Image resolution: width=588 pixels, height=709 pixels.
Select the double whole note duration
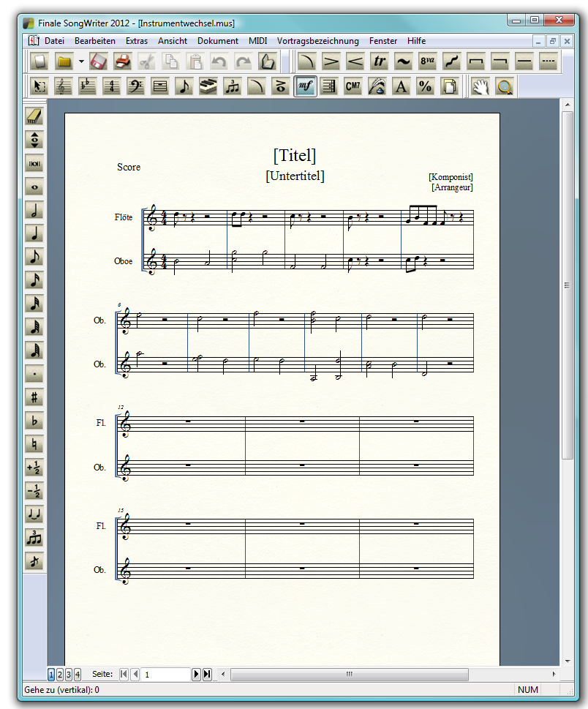click(x=35, y=163)
